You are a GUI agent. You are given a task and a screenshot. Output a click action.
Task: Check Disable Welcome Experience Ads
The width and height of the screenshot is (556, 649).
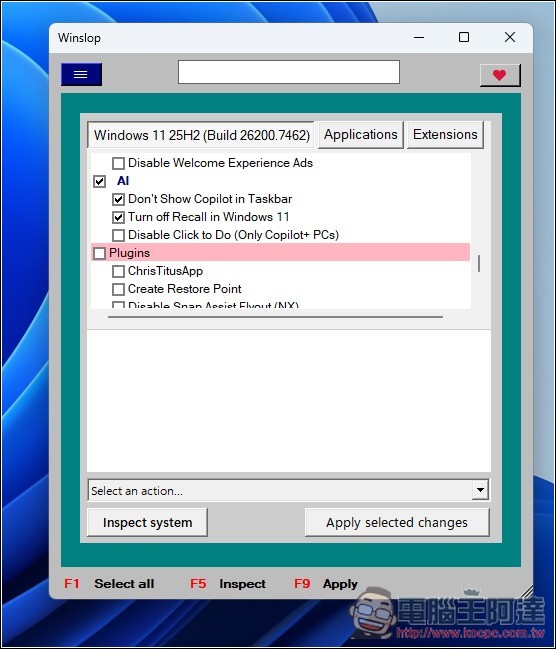[118, 163]
